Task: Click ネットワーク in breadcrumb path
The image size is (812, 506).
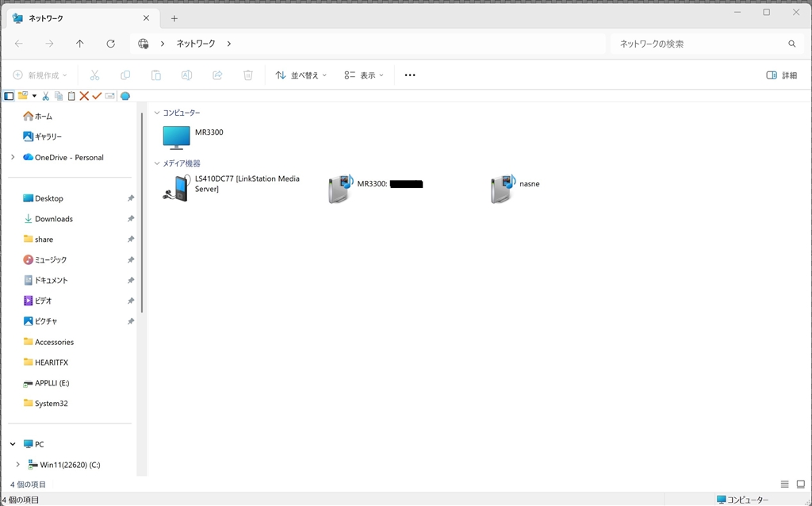Action: tap(196, 44)
